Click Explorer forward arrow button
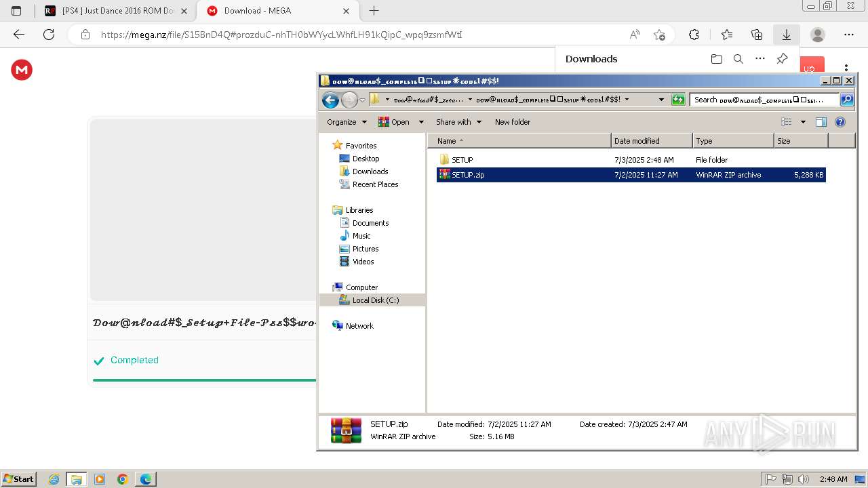The image size is (868, 488). point(349,100)
